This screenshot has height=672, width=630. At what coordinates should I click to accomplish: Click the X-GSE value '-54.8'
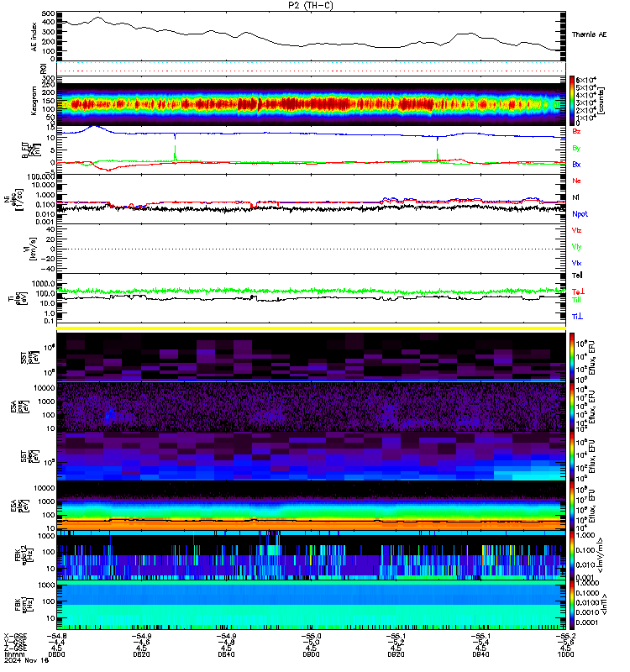pyautogui.click(x=56, y=636)
